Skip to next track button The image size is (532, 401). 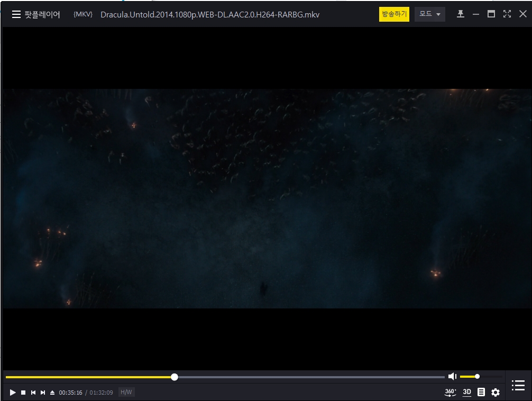tap(43, 393)
